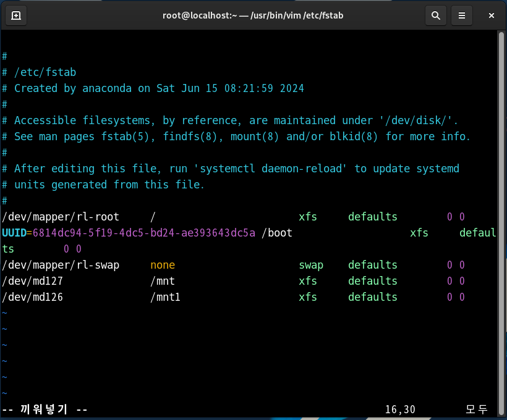Open terminal search with the magnifier icon

[435, 15]
